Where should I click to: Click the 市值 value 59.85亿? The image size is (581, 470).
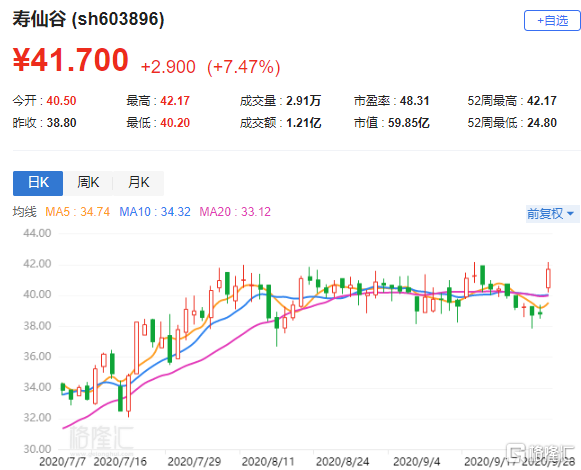pyautogui.click(x=409, y=123)
